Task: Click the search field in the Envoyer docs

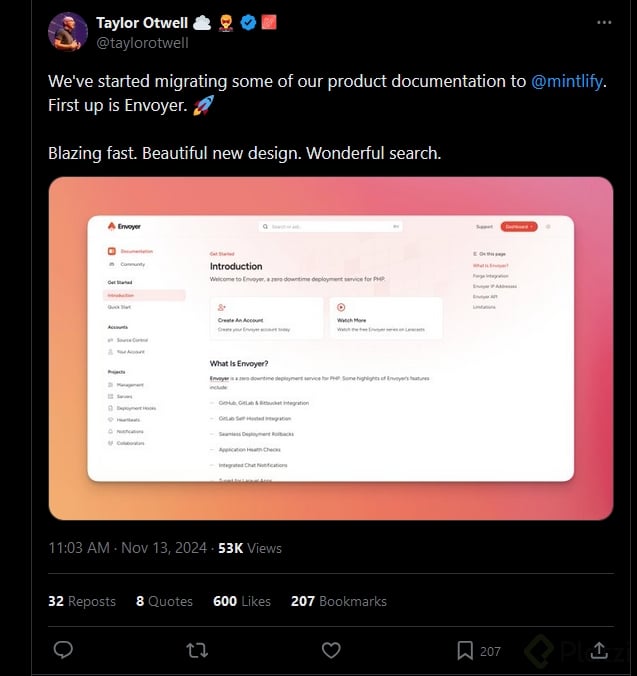Action: (330, 227)
